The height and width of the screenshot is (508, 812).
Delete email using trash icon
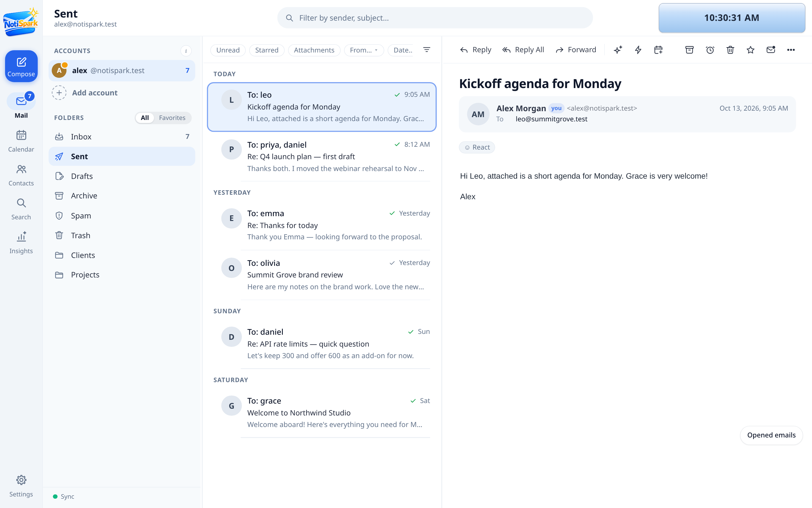point(730,50)
